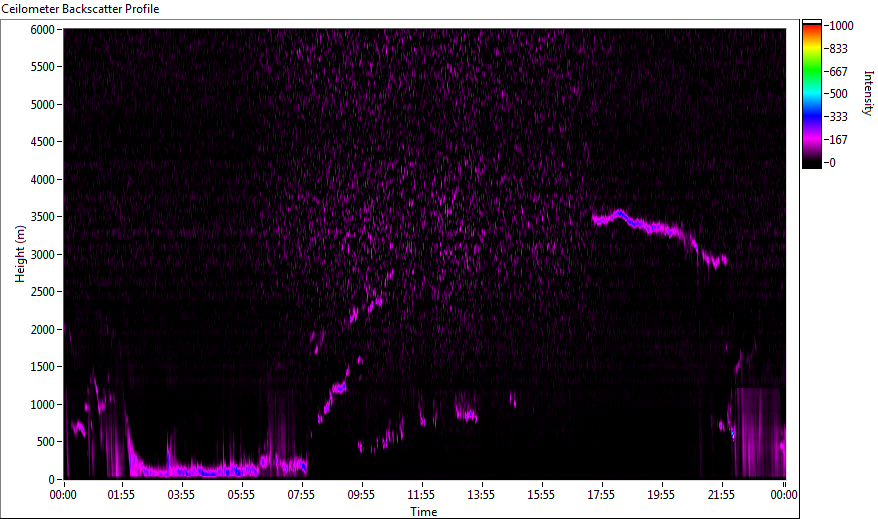The width and height of the screenshot is (878, 519).
Task: Click the 500 height tick label
Action: click(45, 442)
